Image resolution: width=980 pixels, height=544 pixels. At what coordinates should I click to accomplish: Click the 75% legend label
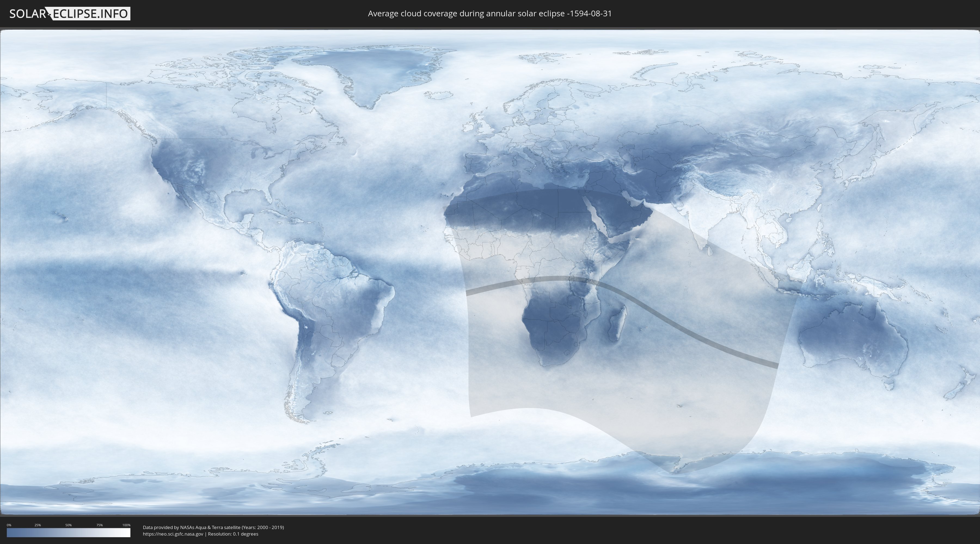pos(99,525)
